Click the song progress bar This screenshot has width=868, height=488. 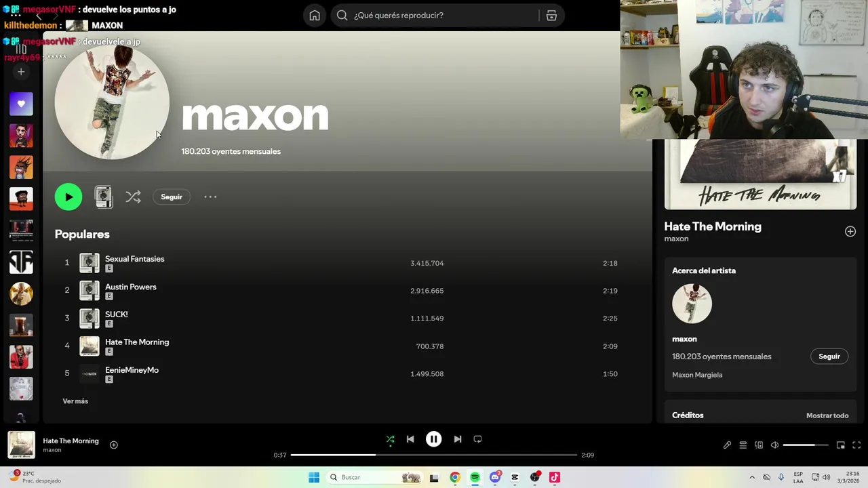click(x=434, y=455)
